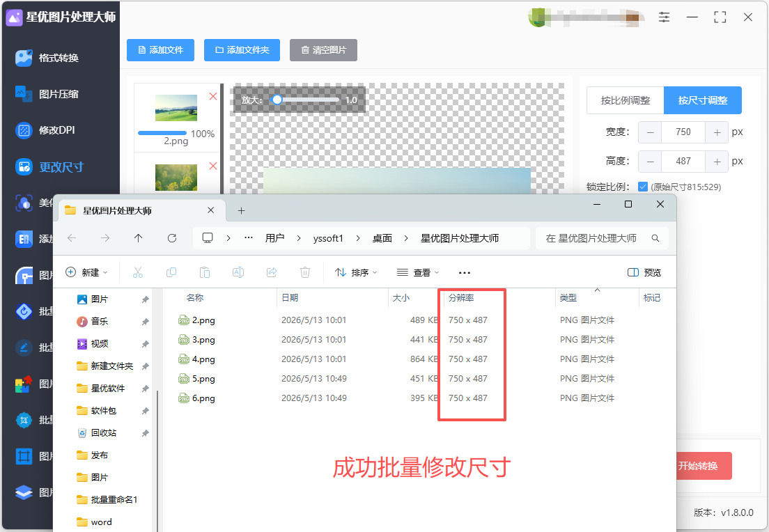Increase the width value with plus
Image resolution: width=769 pixels, height=532 pixels.
pyautogui.click(x=717, y=132)
